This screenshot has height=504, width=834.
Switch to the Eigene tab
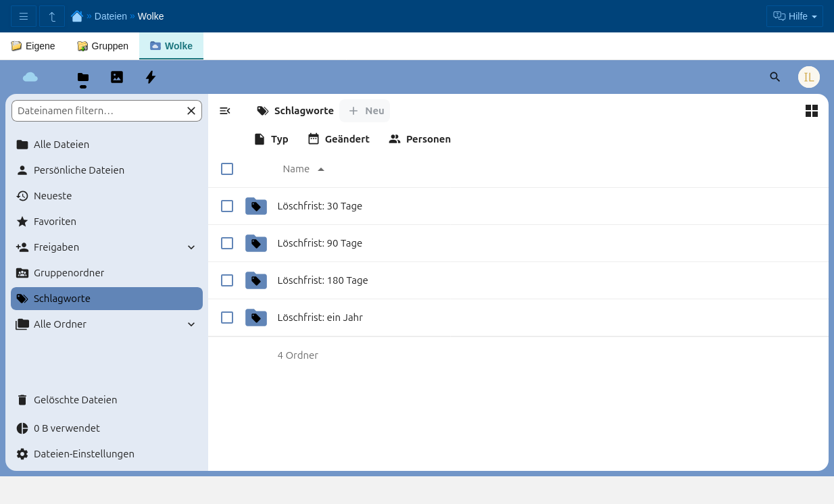pos(33,46)
